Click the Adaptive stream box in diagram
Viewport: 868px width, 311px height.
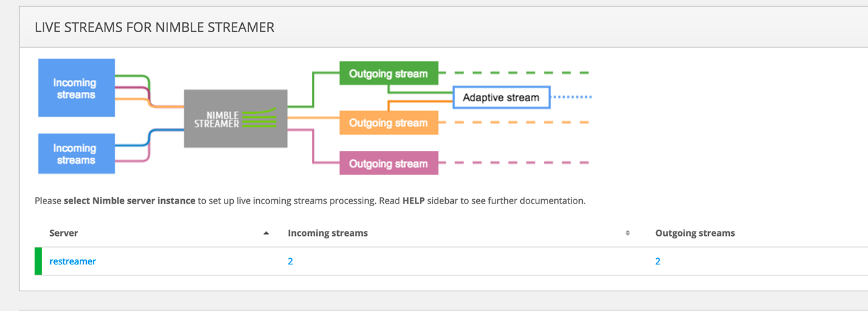pyautogui.click(x=501, y=97)
